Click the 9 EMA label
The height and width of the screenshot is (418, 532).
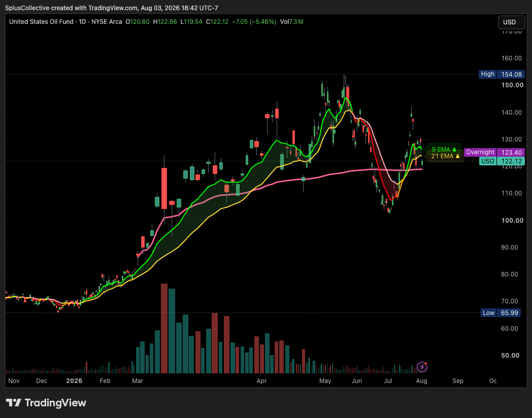coord(444,150)
